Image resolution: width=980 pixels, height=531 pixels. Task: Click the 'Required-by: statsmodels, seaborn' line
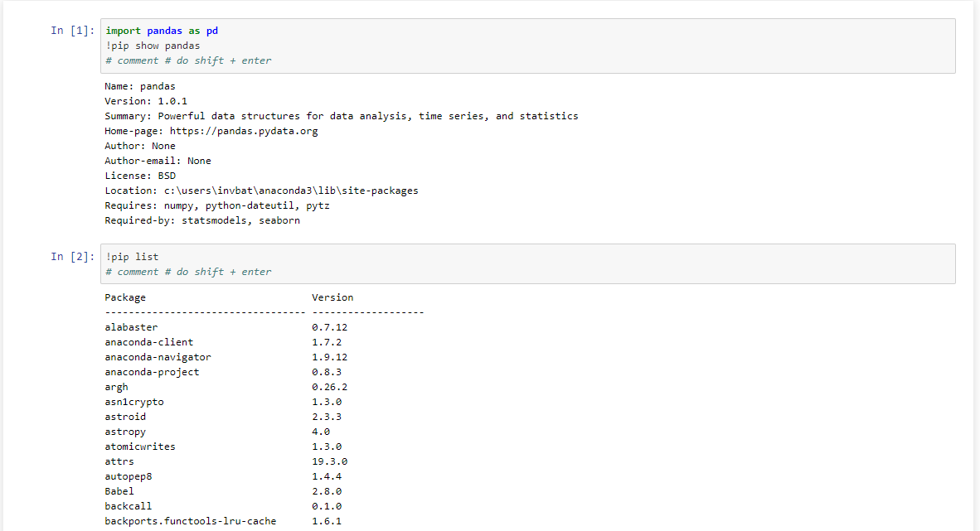(202, 220)
